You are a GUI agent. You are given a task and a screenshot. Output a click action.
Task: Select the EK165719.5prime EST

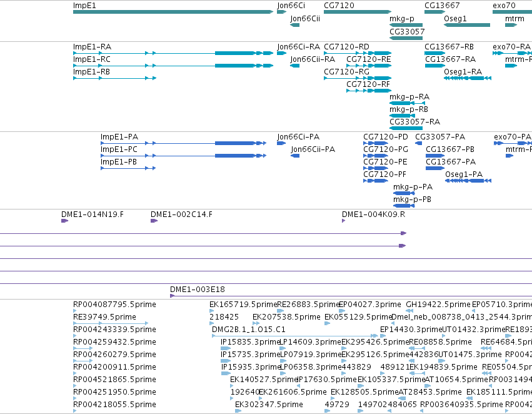(212, 311)
